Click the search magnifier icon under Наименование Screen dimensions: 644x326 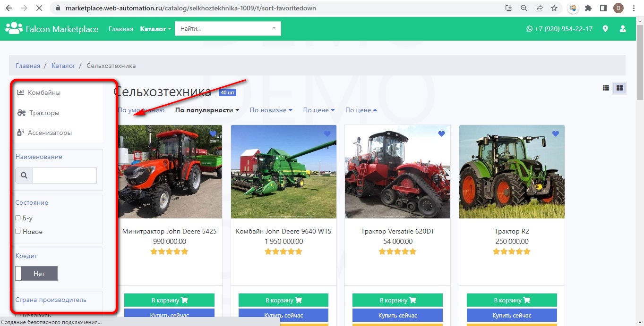pos(24,176)
